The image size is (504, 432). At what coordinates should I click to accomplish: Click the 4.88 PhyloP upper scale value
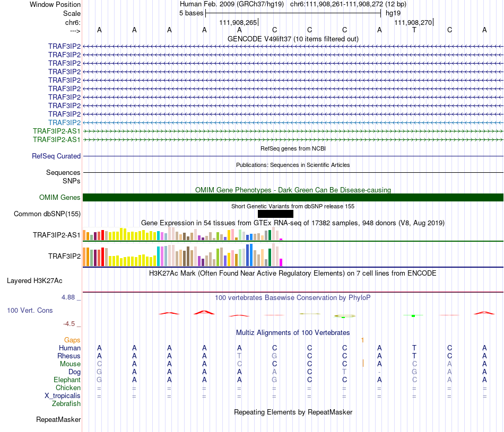tap(68, 297)
